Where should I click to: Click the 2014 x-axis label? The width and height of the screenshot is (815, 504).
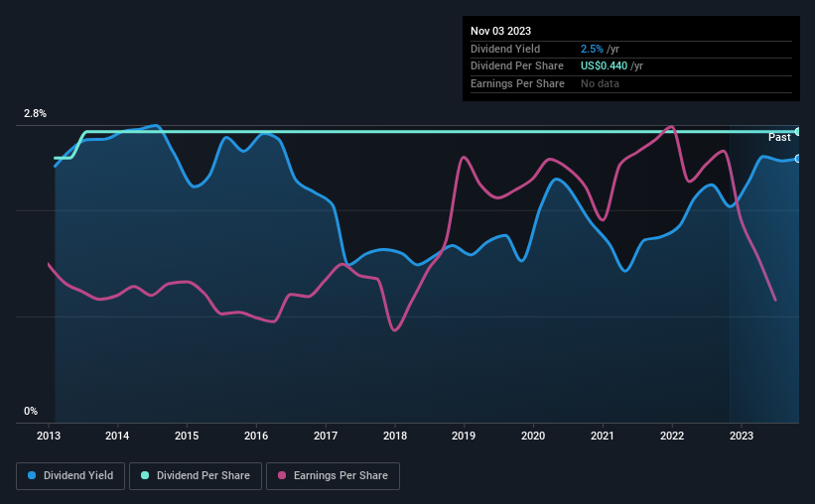[x=117, y=436]
